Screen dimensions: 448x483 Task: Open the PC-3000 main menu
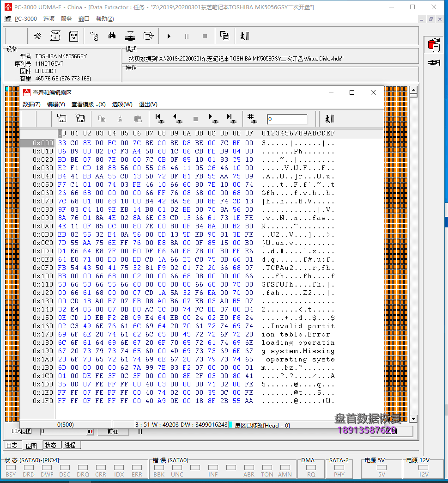(26, 19)
